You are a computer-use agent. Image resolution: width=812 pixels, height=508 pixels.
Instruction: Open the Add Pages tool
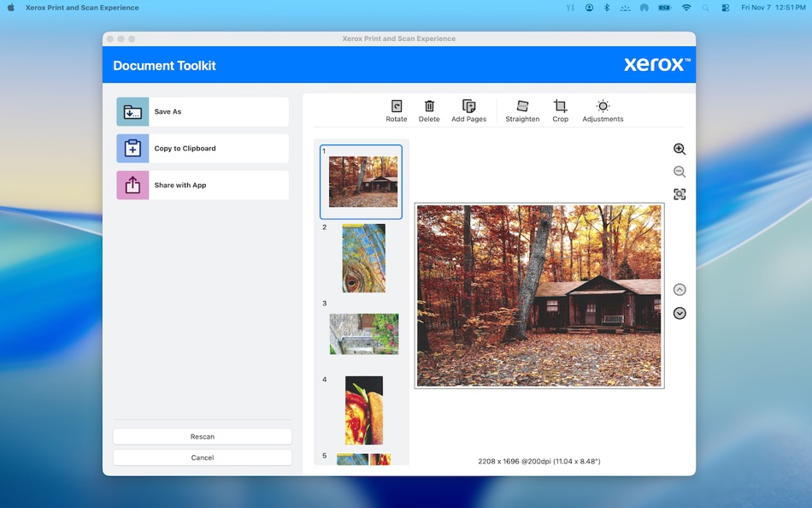click(x=468, y=109)
